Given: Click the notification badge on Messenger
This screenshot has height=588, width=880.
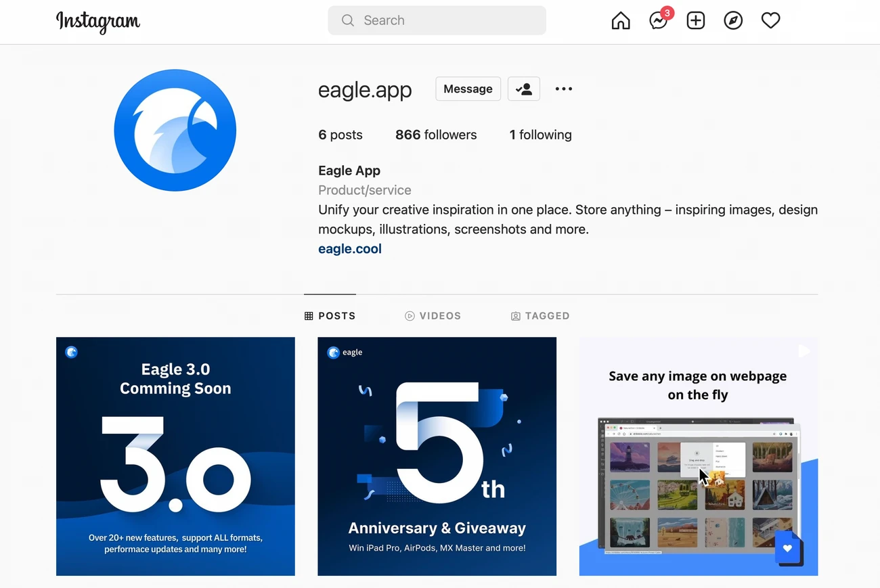Looking at the screenshot, I should 667,12.
